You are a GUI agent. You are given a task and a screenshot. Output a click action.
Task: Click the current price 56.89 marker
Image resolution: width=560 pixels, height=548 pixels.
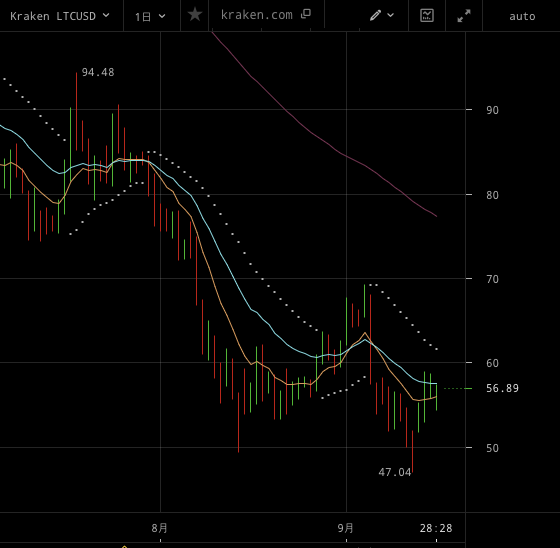502,388
